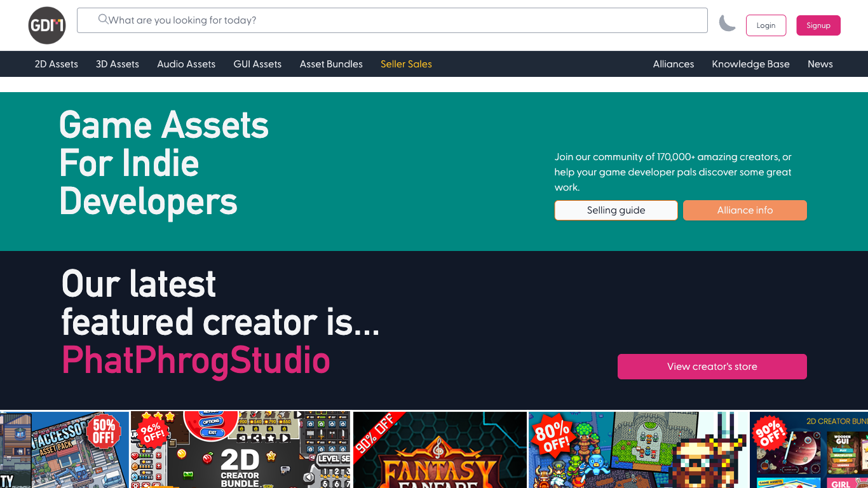Go to Seller Sales

coord(406,64)
